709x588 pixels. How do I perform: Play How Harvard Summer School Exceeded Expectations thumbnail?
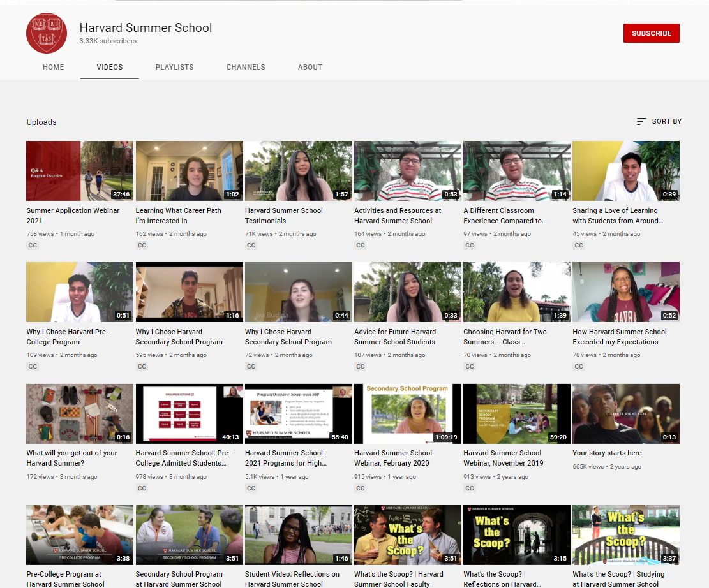[626, 292]
